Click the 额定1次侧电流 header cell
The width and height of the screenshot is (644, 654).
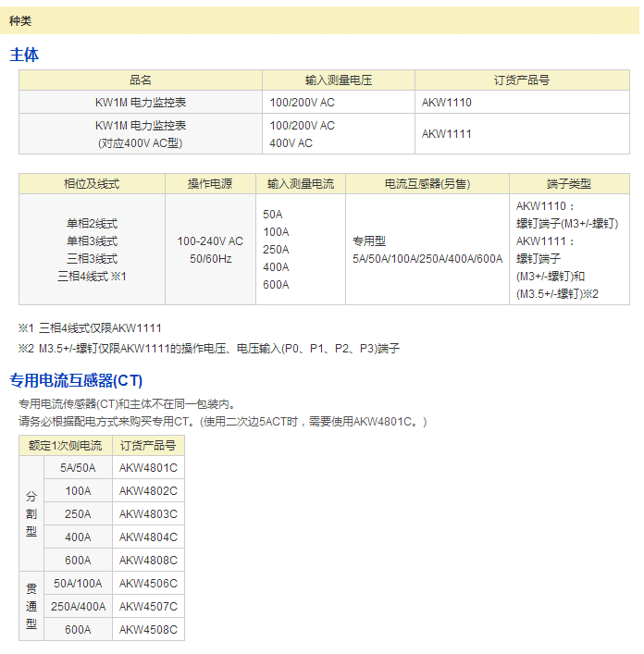(x=65, y=446)
